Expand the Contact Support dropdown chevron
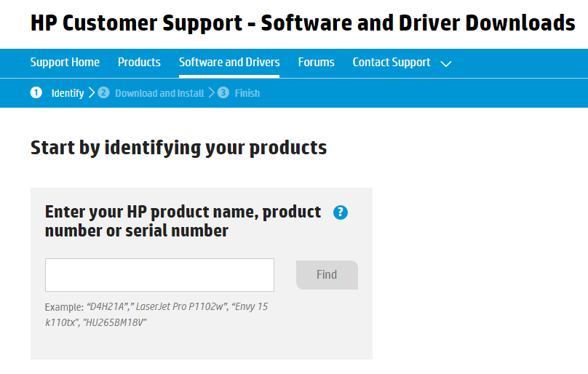This screenshot has height=374, width=588. pos(446,64)
